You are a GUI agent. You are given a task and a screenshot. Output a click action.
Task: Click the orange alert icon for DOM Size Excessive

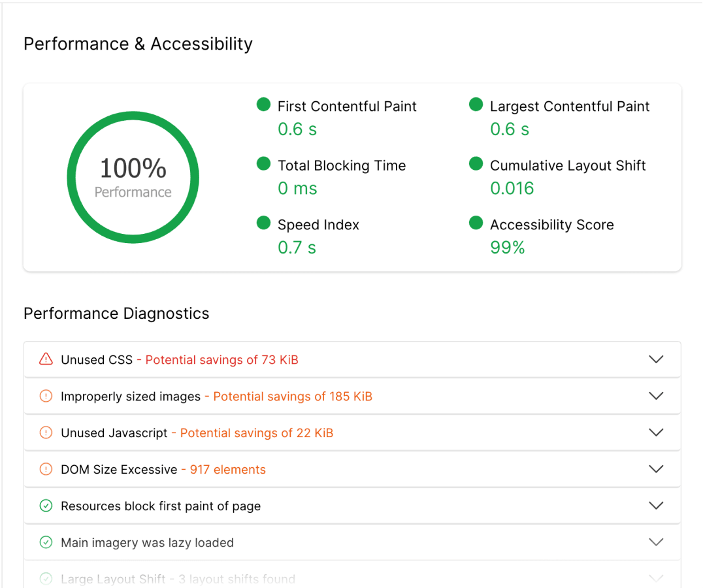pyautogui.click(x=46, y=469)
